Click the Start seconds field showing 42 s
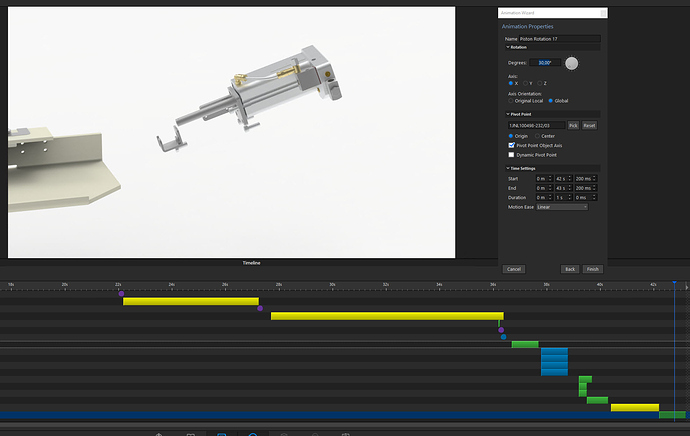The image size is (690, 436). pos(563,179)
